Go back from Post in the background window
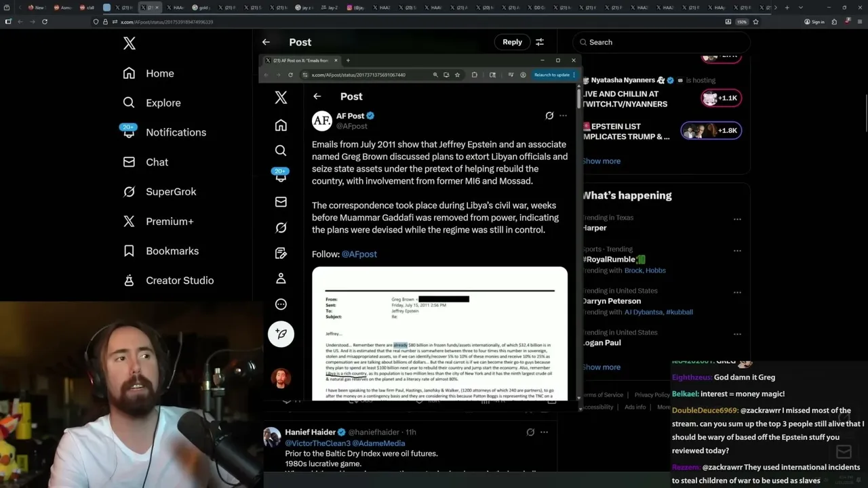This screenshot has height=488, width=868. tap(266, 42)
